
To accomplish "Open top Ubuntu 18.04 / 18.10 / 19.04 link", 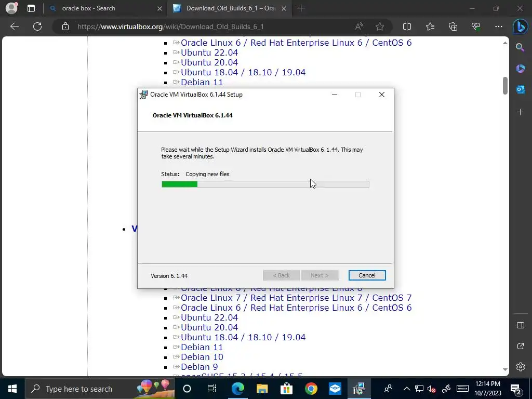I will [x=243, y=72].
